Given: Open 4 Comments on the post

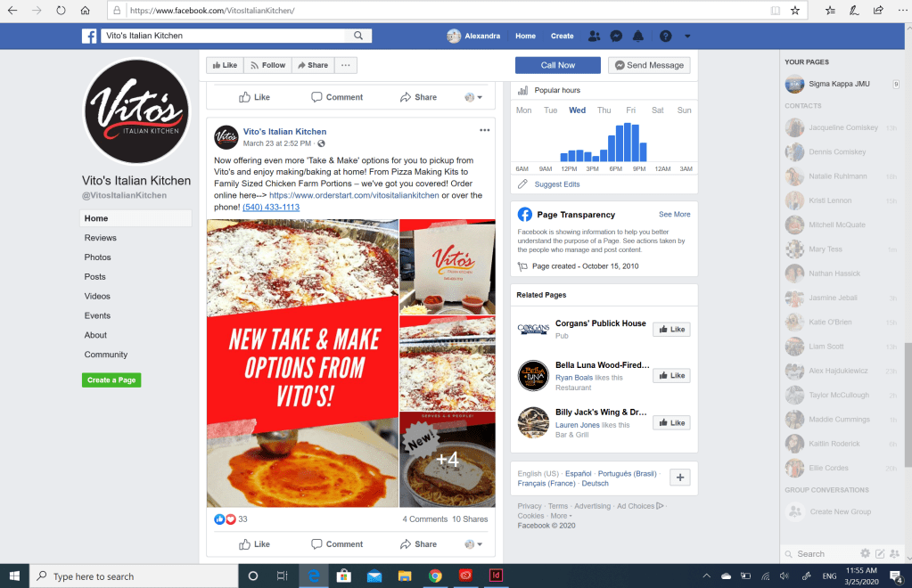Looking at the screenshot, I should pos(425,519).
